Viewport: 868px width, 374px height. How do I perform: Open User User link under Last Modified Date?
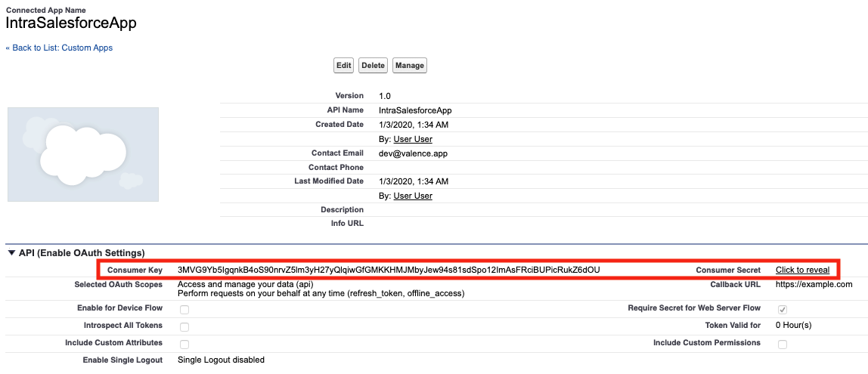click(x=413, y=196)
